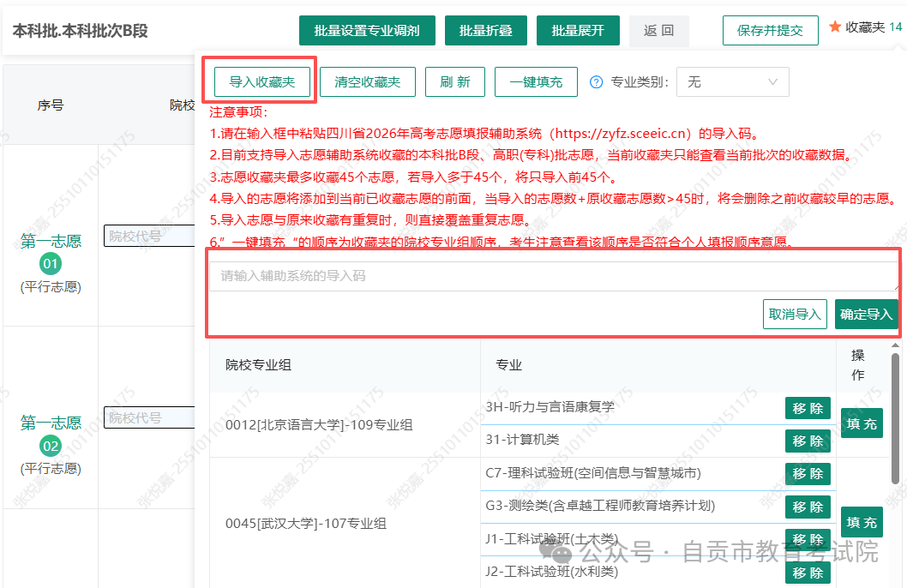Viewport: 907px width, 588px height.
Task: Click the question mark help icon
Action: pos(596,82)
